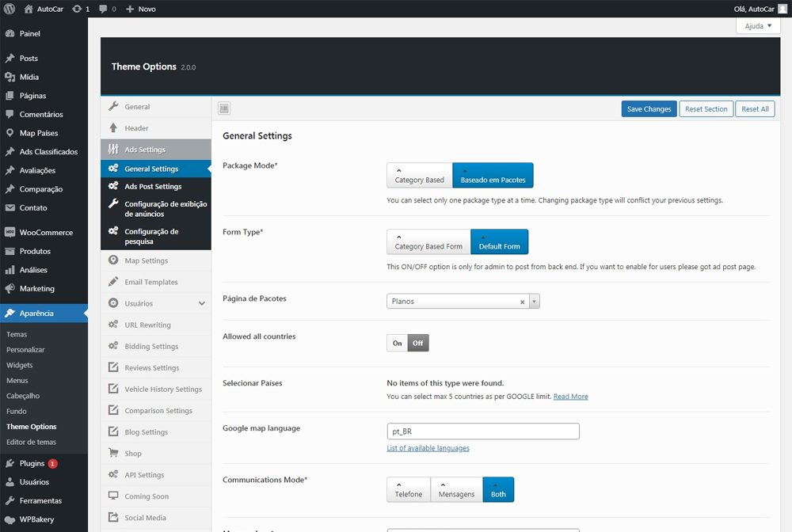Switch off Allowed all countries

[418, 343]
